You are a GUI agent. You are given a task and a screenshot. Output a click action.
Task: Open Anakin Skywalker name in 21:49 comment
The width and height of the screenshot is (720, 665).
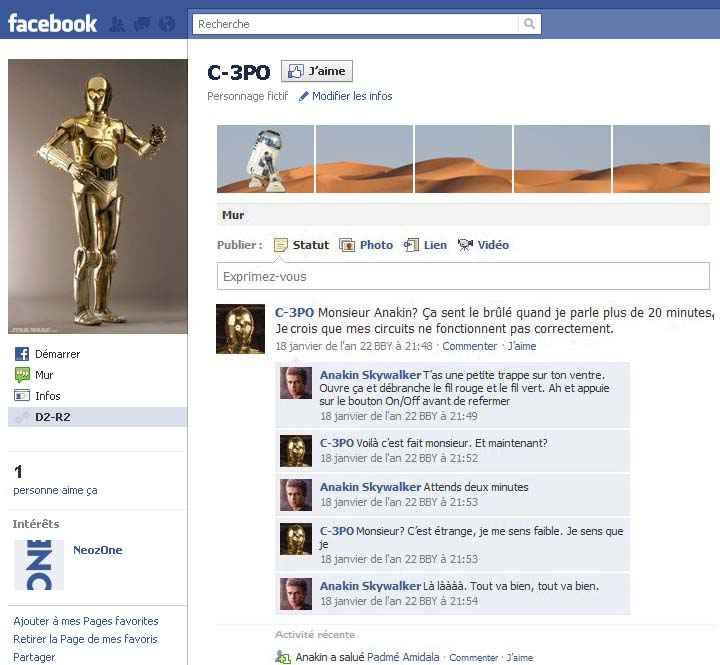(x=370, y=375)
